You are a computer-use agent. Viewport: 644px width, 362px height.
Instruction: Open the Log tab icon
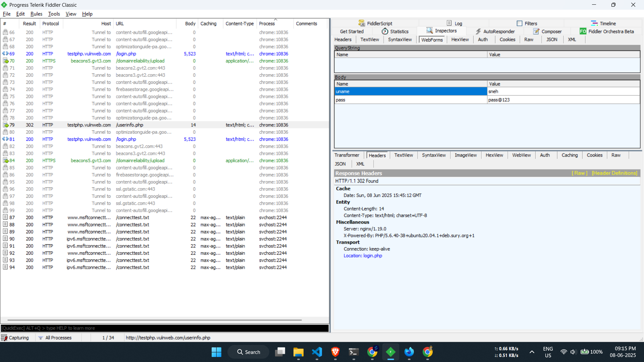[x=449, y=23]
